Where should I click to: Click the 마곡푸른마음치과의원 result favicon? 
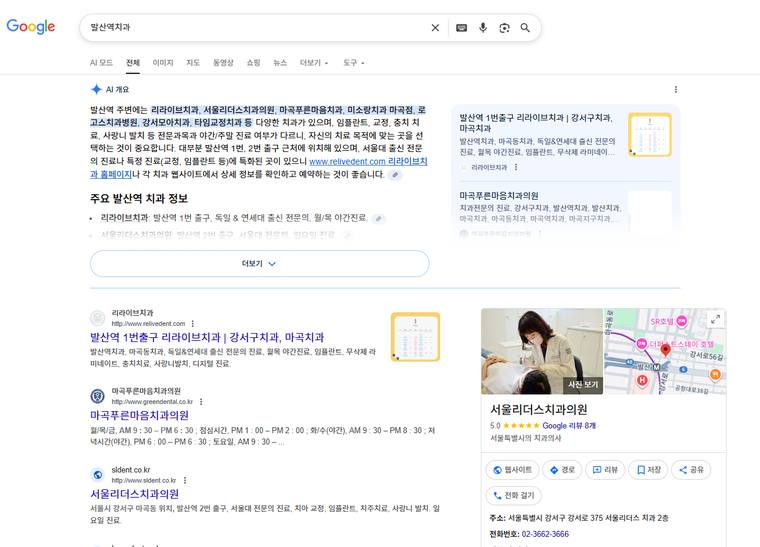97,396
